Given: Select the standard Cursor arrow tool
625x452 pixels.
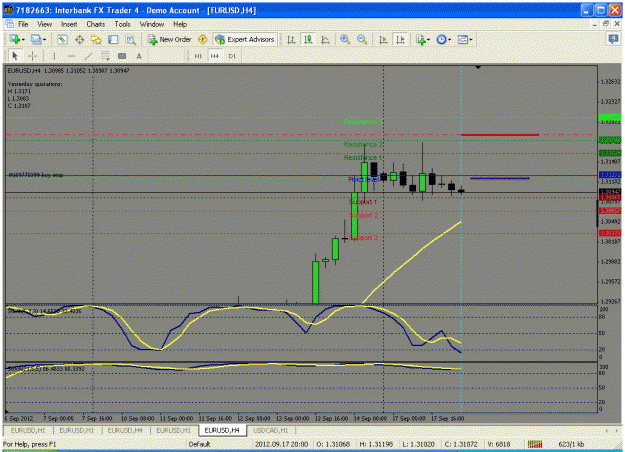Looking at the screenshot, I should click(x=15, y=56).
